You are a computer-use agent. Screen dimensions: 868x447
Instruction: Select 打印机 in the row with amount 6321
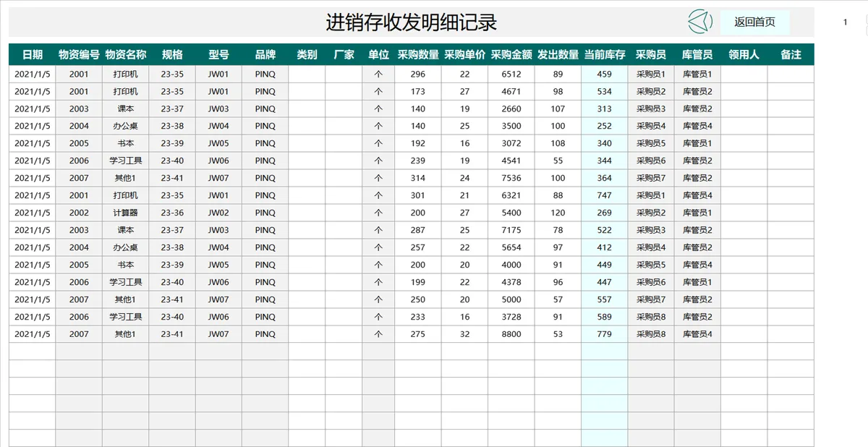click(126, 195)
